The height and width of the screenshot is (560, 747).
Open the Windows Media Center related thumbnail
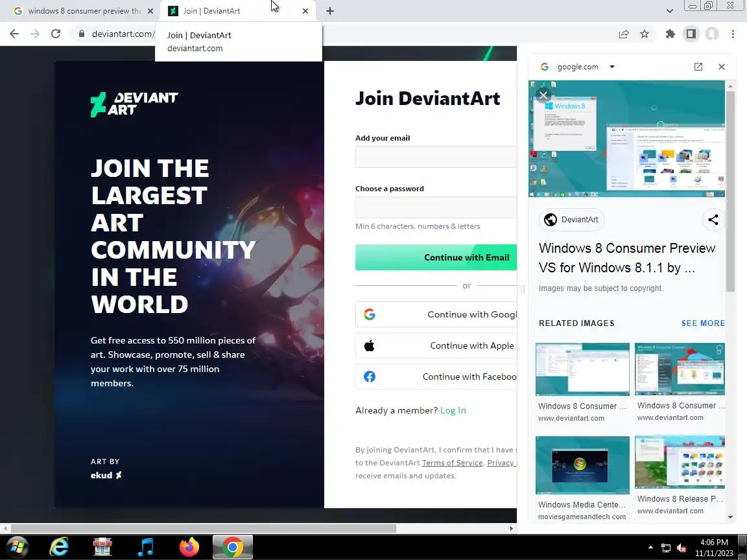tap(582, 465)
